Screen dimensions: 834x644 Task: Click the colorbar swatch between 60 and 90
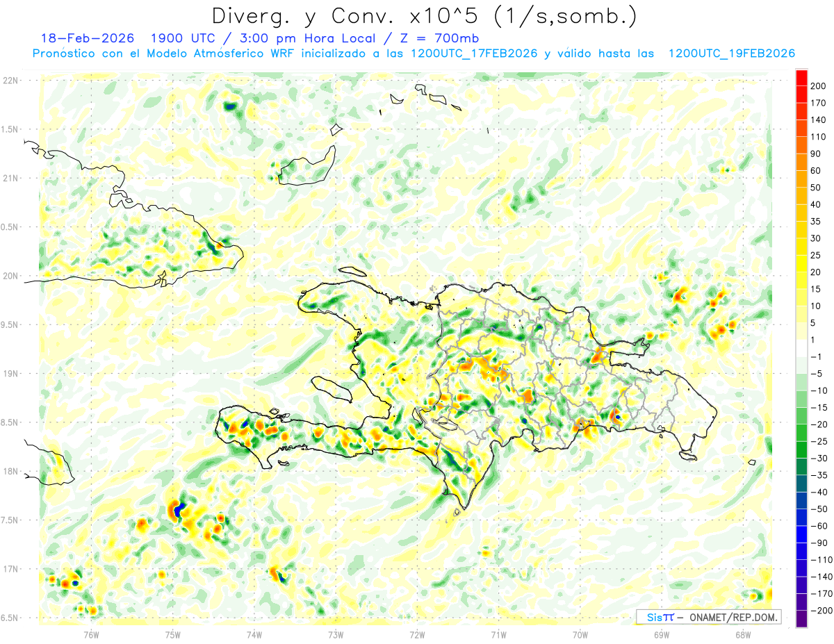pyautogui.click(x=801, y=163)
